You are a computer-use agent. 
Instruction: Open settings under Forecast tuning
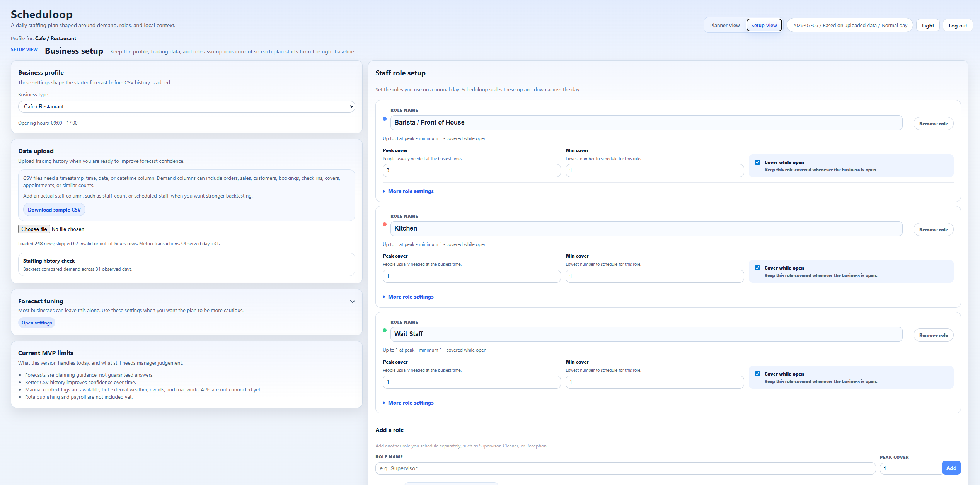(37, 323)
